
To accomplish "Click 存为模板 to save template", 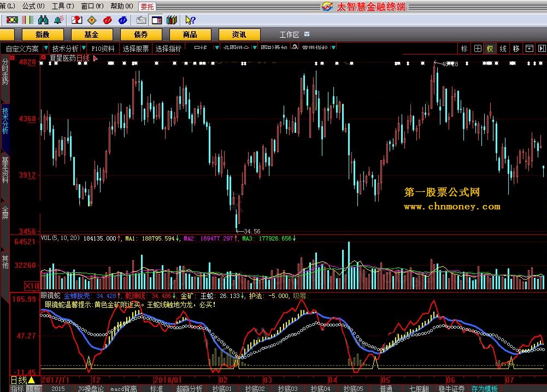I will (485, 389).
